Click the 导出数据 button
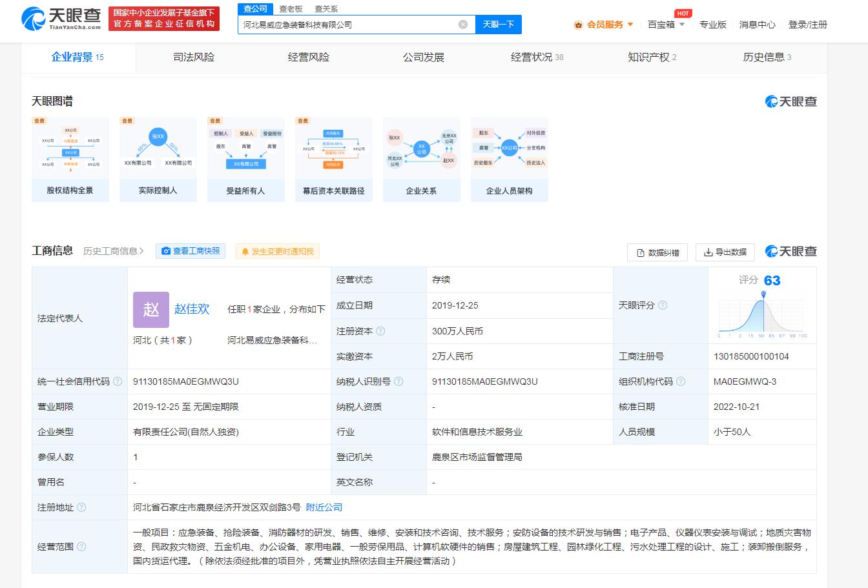Viewport: 868px width, 588px height. click(x=725, y=252)
